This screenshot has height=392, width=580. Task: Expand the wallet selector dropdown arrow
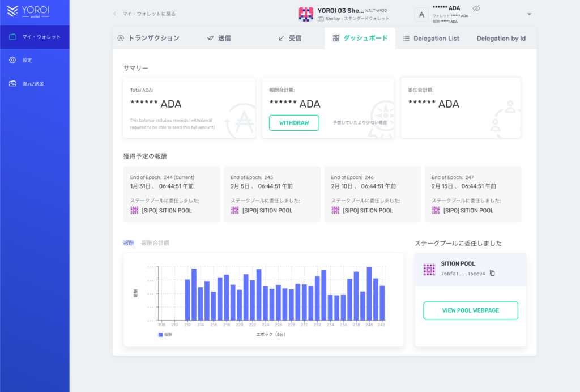pos(529,14)
